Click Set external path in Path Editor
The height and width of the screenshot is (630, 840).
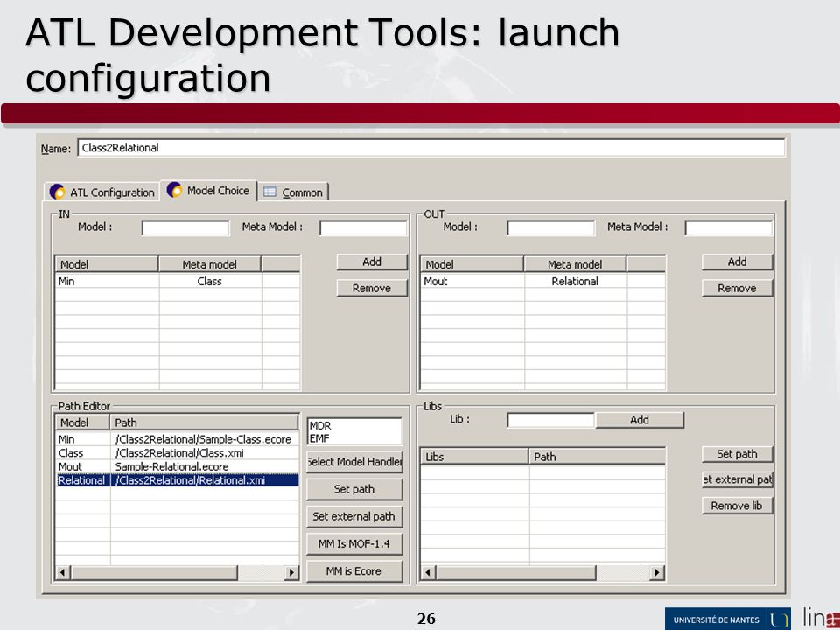354,516
